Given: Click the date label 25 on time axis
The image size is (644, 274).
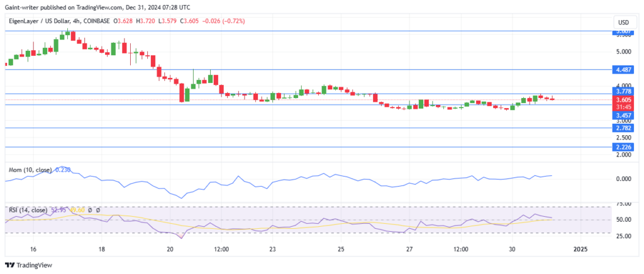Looking at the screenshot, I should point(341,249).
